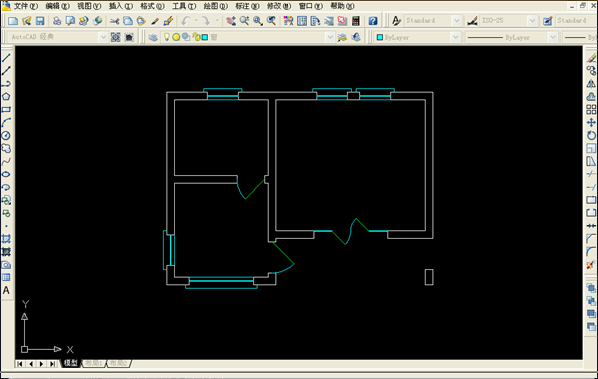Select the small rectangle in the drawing
The height and width of the screenshot is (379, 598).
429,277
